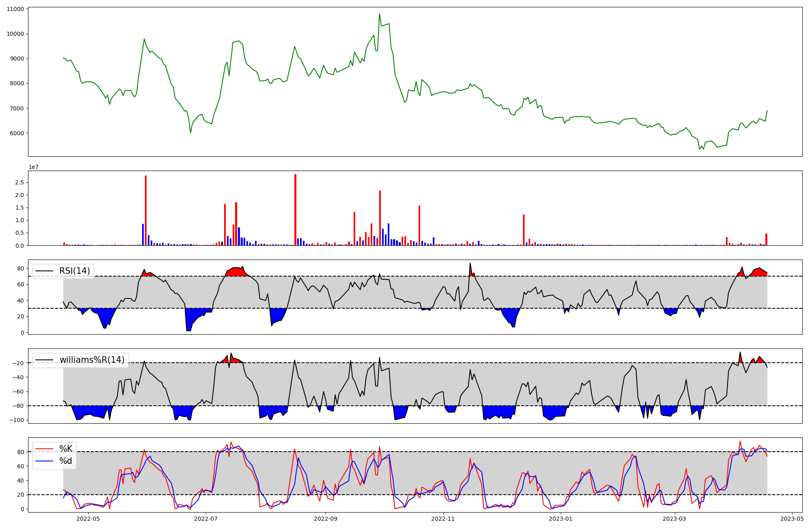Click the black RSI(14) legend line sample
The width and height of the screenshot is (812, 528).
click(45, 271)
